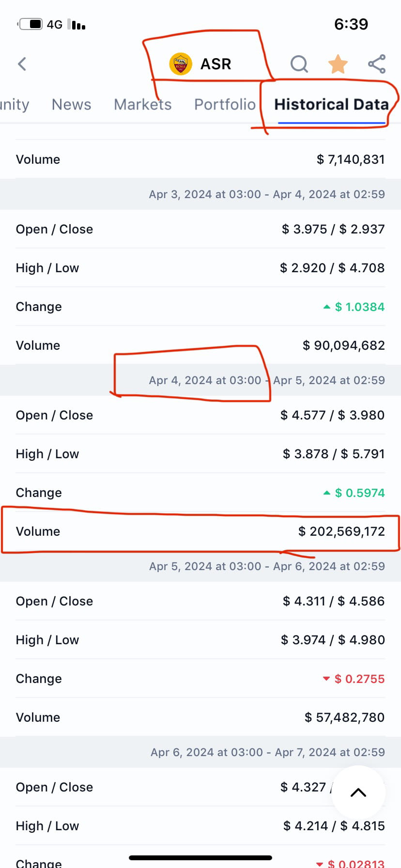Tap the Volume row showing $202,569,172
The width and height of the screenshot is (401, 868).
pos(200,531)
